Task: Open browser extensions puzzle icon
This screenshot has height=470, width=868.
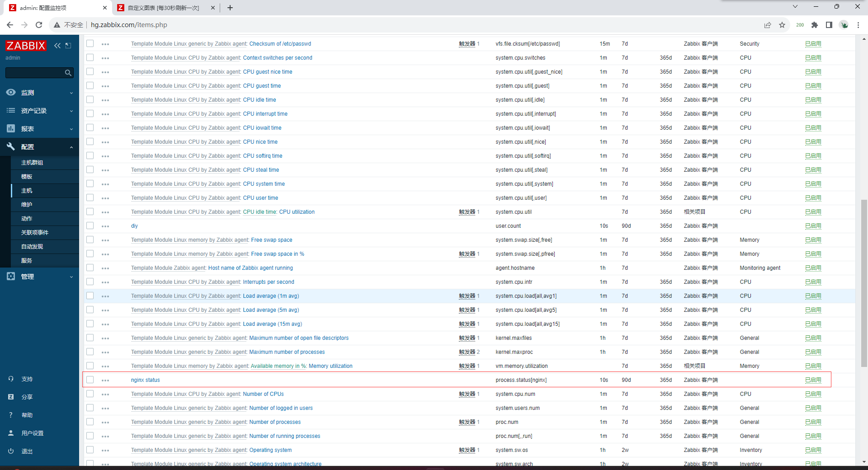Action: tap(815, 25)
